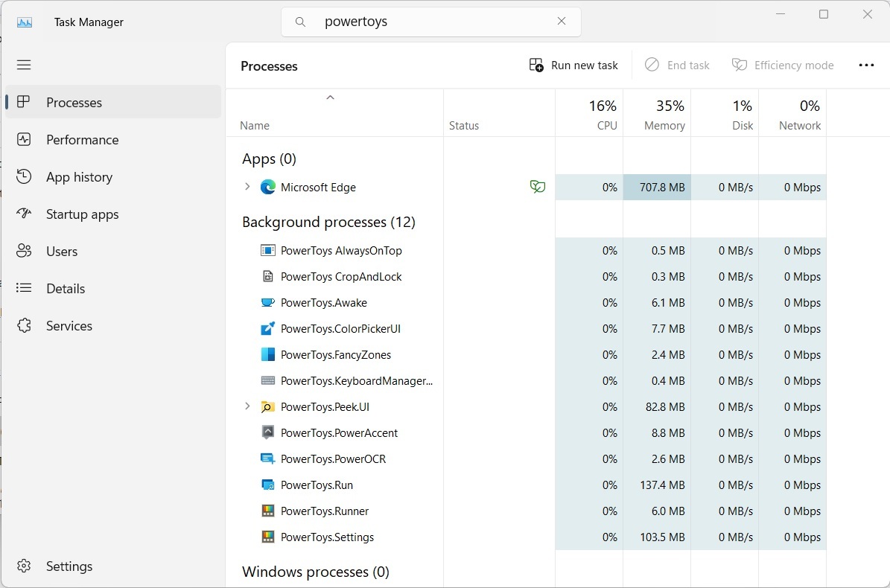
Task: Expand the PowerToys.Peek.UI process group
Action: 247,406
